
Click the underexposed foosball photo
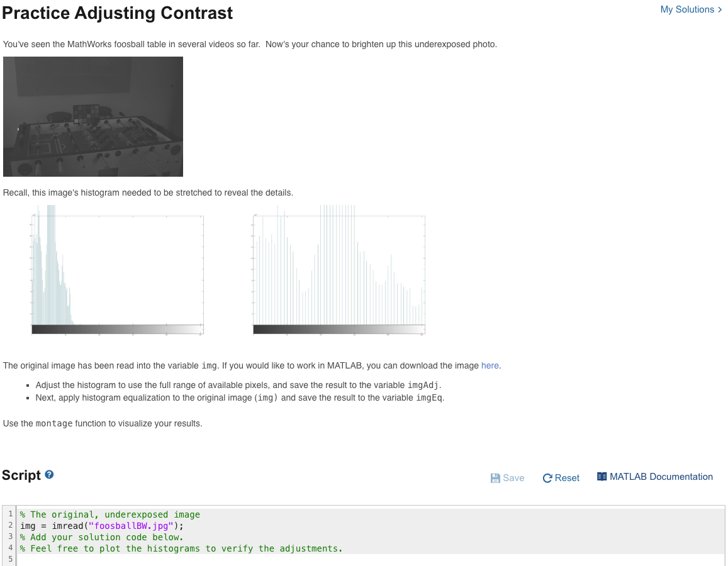tap(93, 116)
